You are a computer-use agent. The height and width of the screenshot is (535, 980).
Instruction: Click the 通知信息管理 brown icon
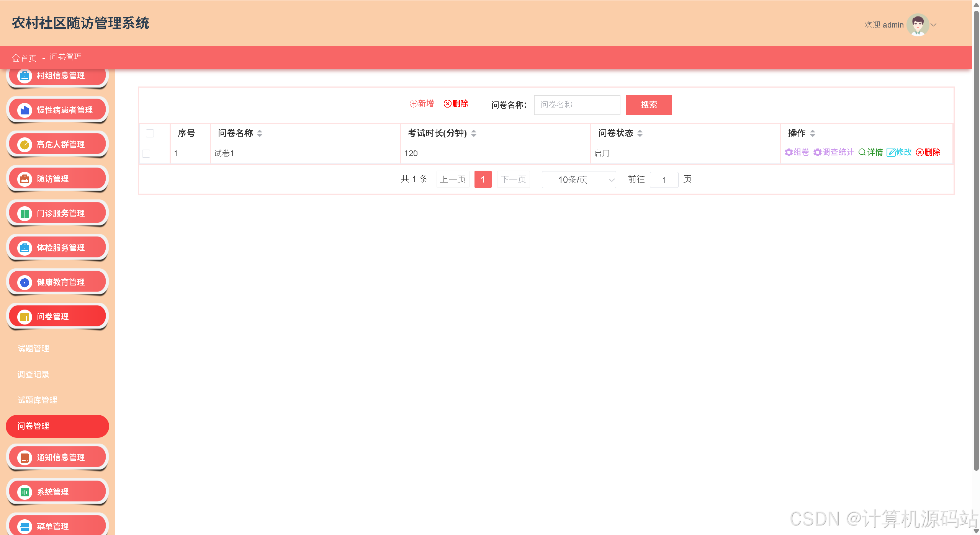(x=25, y=458)
